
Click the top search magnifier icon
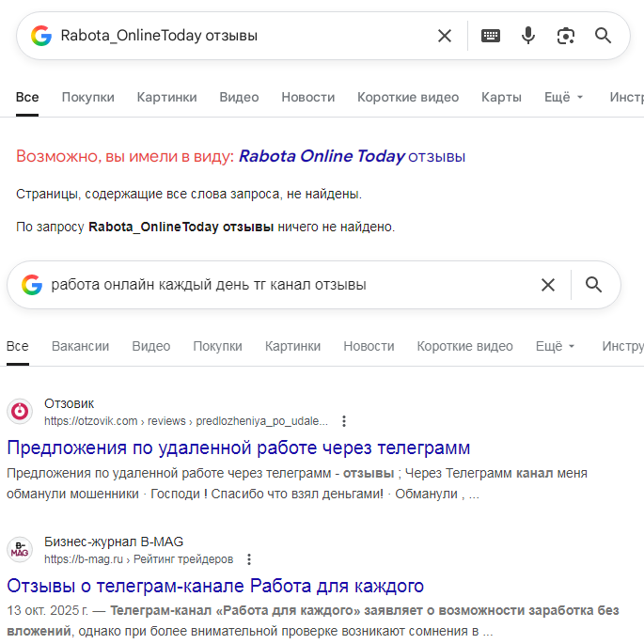click(604, 36)
